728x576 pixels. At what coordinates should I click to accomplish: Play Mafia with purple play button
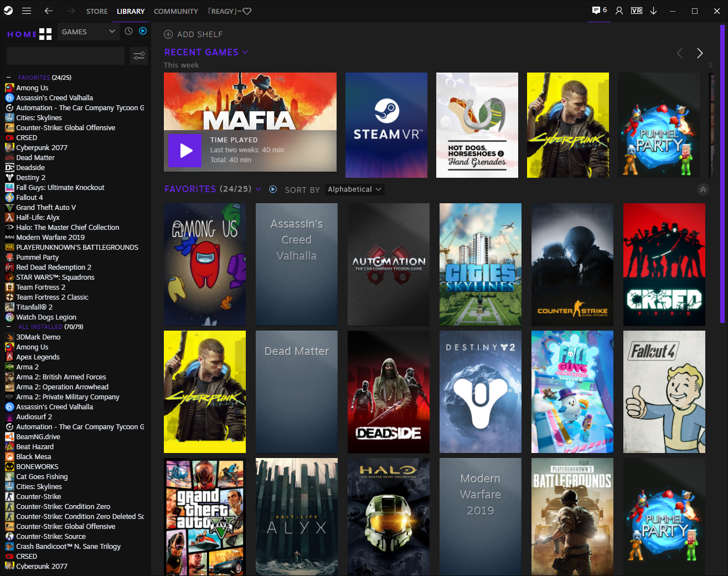185,150
